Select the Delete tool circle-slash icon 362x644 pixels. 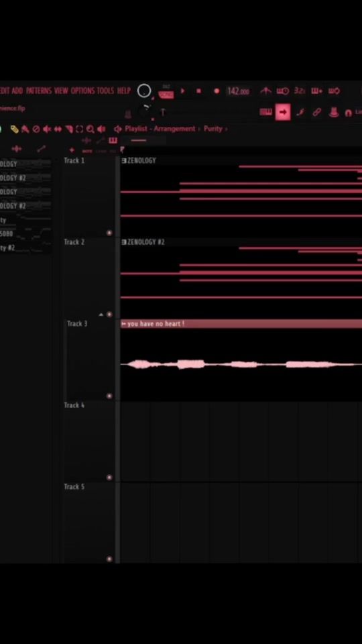[36, 129]
